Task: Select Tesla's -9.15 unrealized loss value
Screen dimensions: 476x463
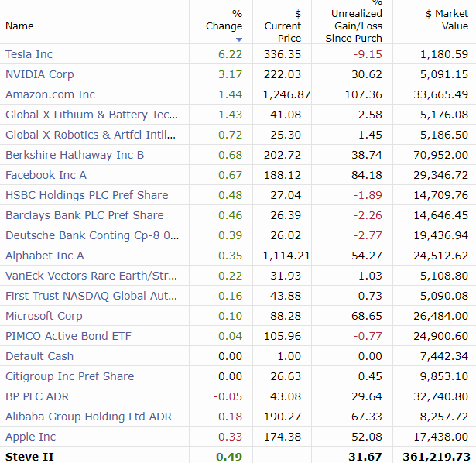Action: click(368, 54)
